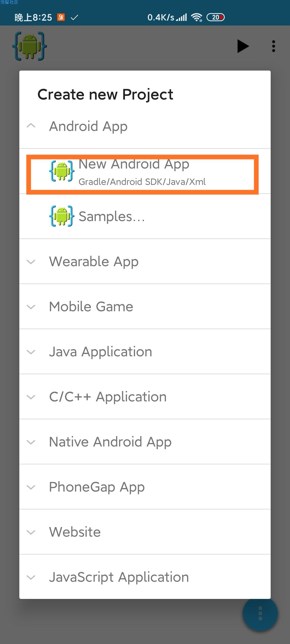Expand the Java Application chevron
This screenshot has height=644, width=290.
pos(31,352)
